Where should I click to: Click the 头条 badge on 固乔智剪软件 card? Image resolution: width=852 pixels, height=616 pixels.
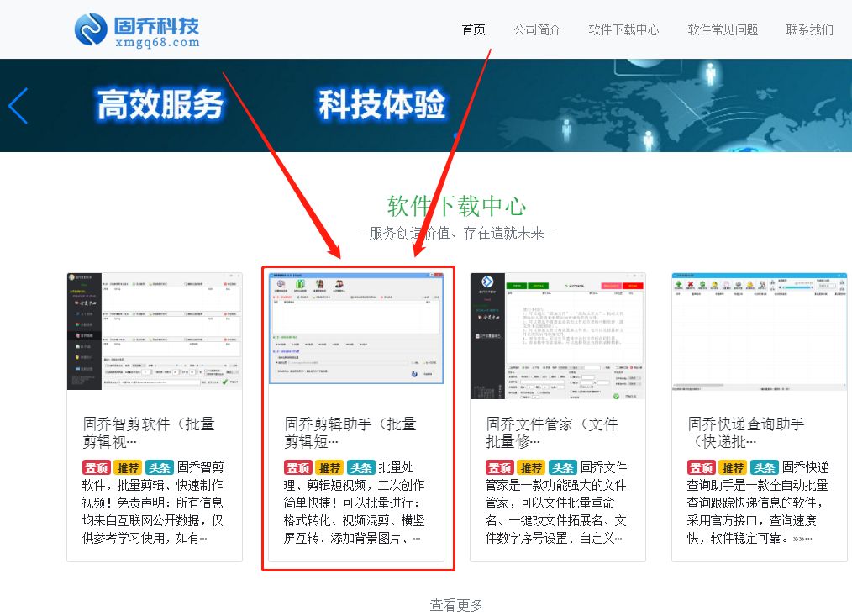159,467
